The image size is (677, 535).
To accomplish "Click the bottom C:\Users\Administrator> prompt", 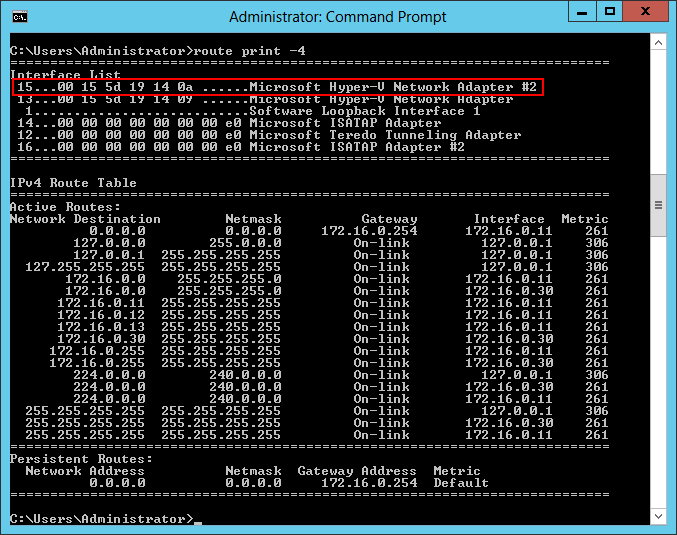I will (x=102, y=519).
